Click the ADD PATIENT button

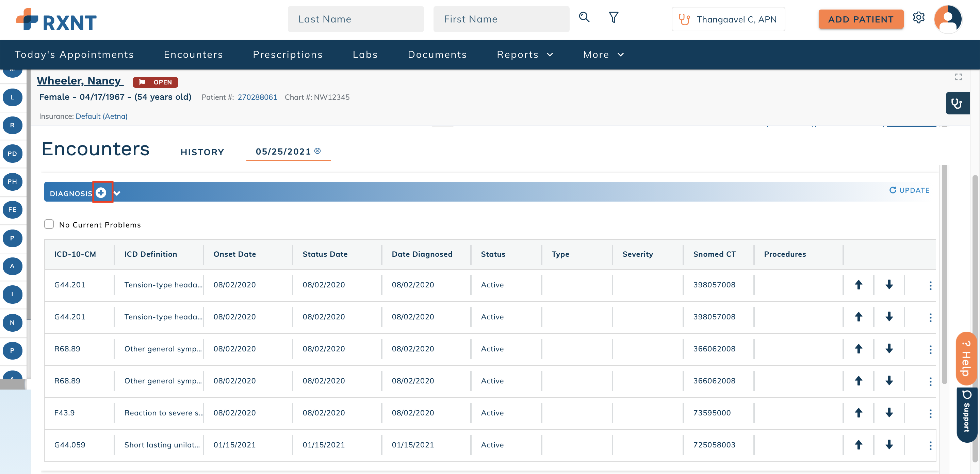pyautogui.click(x=861, y=19)
